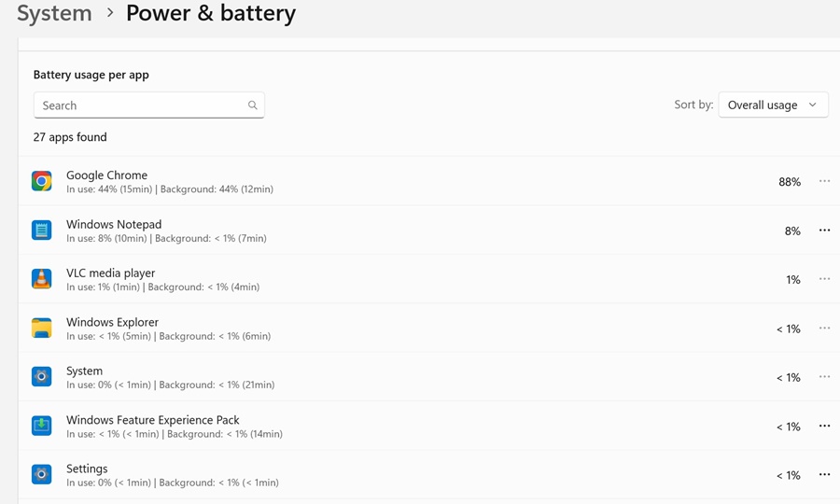This screenshot has height=504, width=840.
Task: Go back to System breadcrumb
Action: pos(54,14)
